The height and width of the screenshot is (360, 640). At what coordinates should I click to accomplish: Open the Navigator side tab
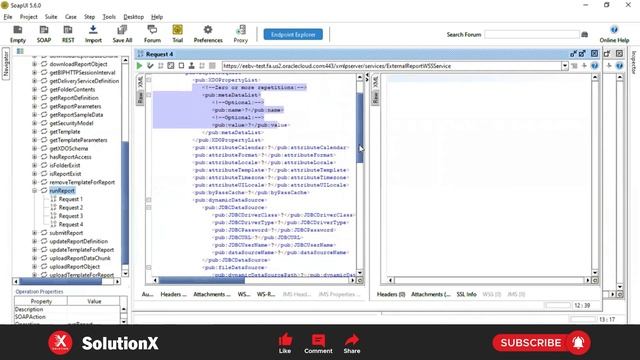(6, 64)
